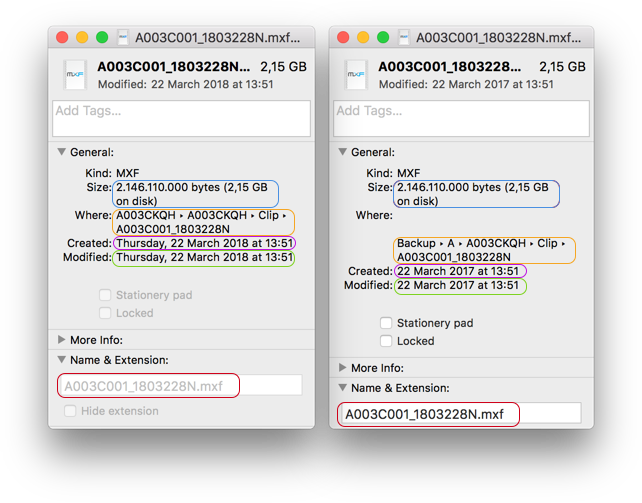Click the Where path starting with Backup
Screen dimensions: 642x503
(x=482, y=250)
